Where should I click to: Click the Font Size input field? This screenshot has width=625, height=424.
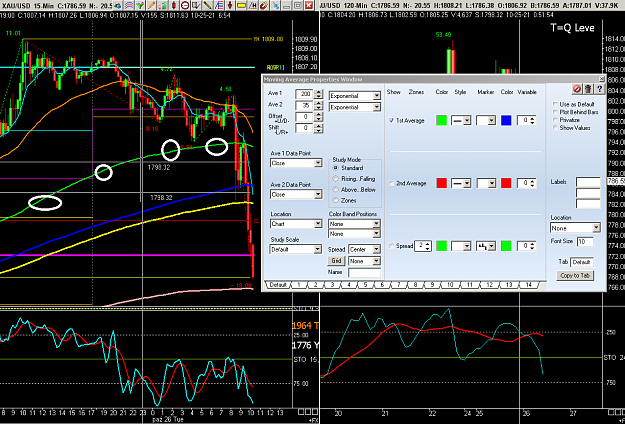[x=585, y=241]
